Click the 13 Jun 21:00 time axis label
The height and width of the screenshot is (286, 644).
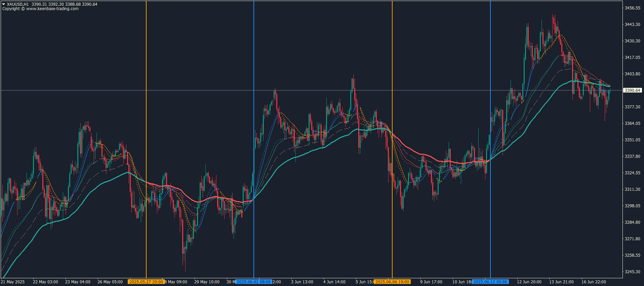(x=561, y=282)
